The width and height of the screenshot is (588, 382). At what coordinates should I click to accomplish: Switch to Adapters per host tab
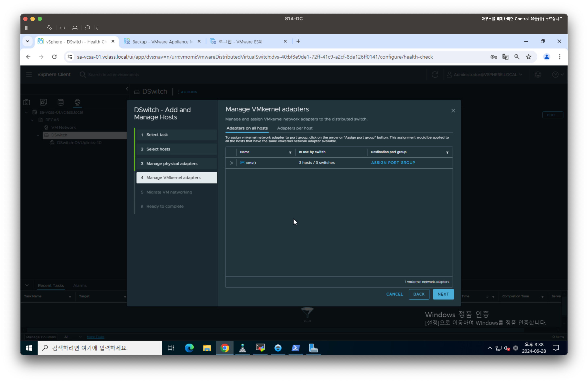tap(295, 128)
